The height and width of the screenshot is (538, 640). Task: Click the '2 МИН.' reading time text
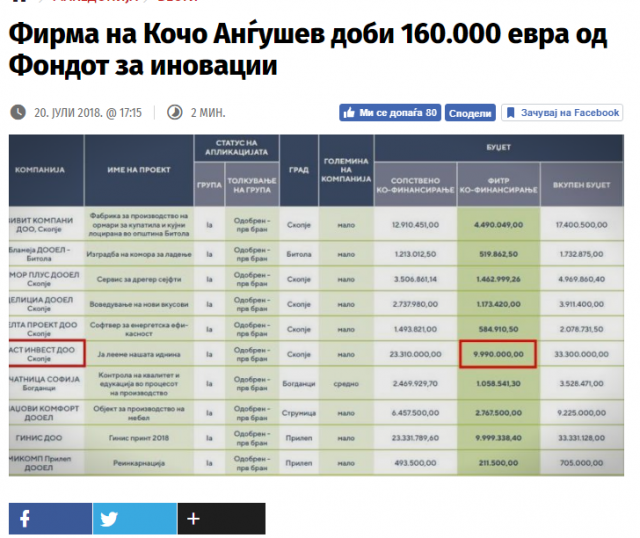tap(208, 113)
